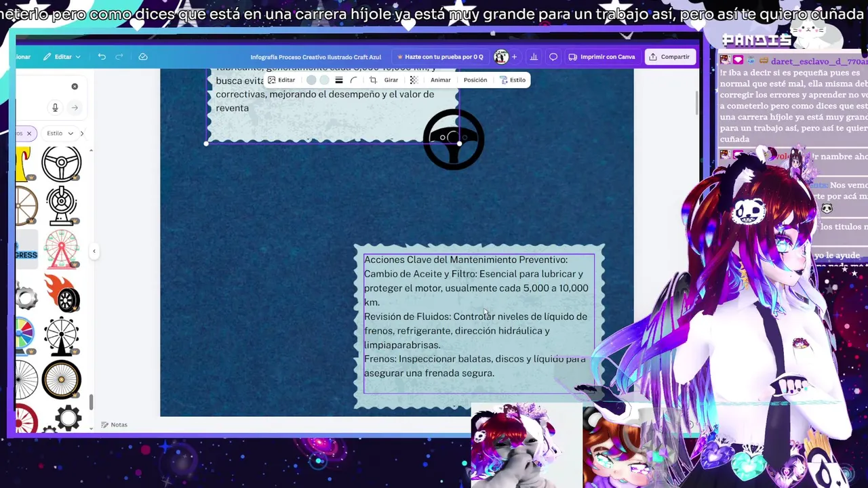Click the steering wheel graphic on canvas
Screen dimensions: 868x488
click(x=454, y=140)
